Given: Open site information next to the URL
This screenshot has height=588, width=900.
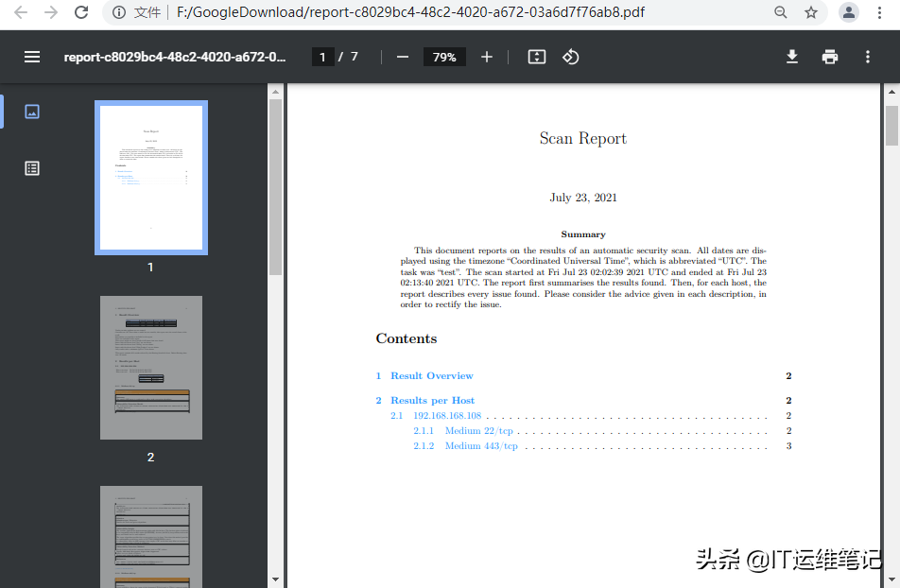Looking at the screenshot, I should point(117,13).
